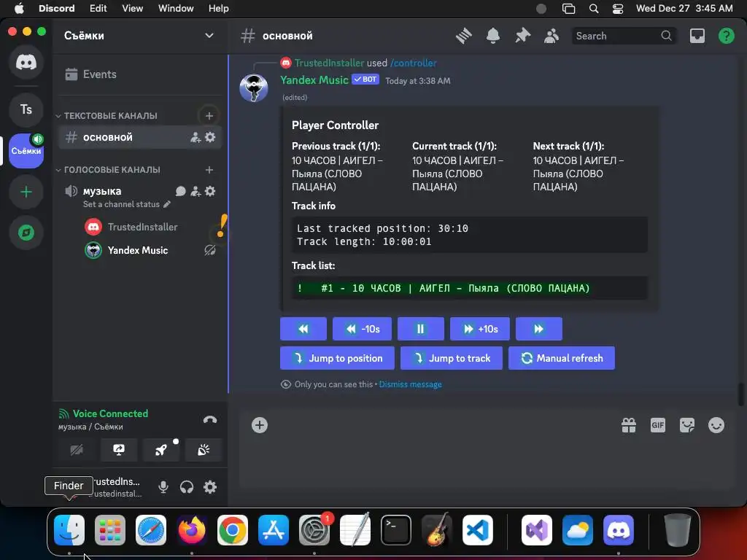Open the View menu
747x560 pixels.
point(133,9)
